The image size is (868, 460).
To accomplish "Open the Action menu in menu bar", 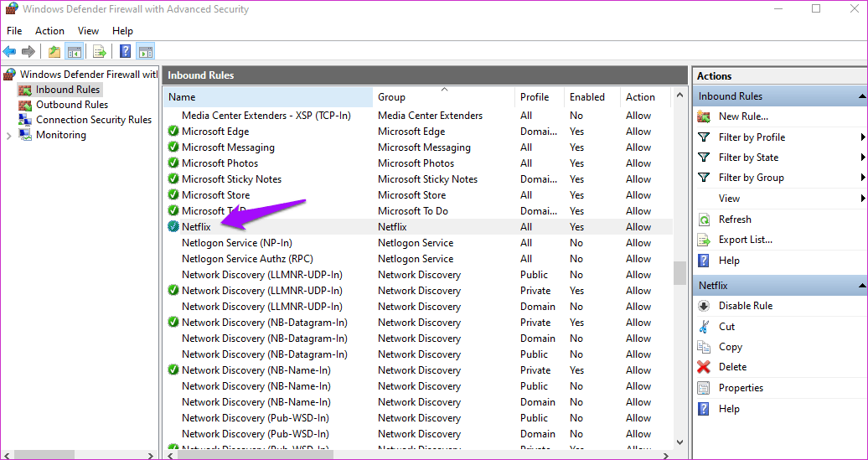I will [x=49, y=31].
